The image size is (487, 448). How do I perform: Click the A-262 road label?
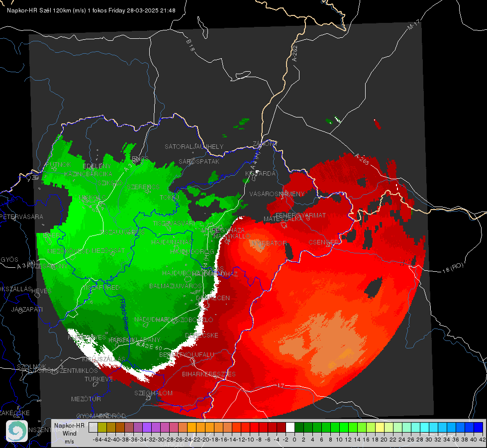tap(295, 53)
